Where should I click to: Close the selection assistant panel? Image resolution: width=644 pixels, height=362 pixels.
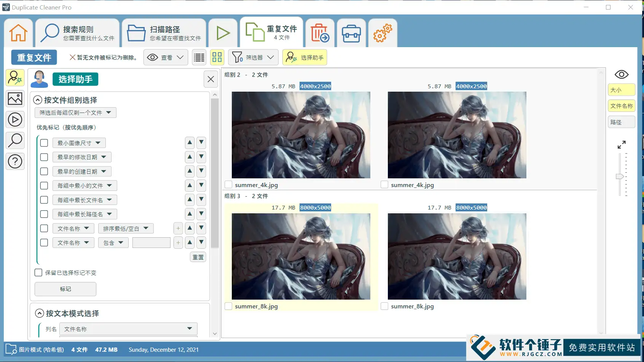211,79
